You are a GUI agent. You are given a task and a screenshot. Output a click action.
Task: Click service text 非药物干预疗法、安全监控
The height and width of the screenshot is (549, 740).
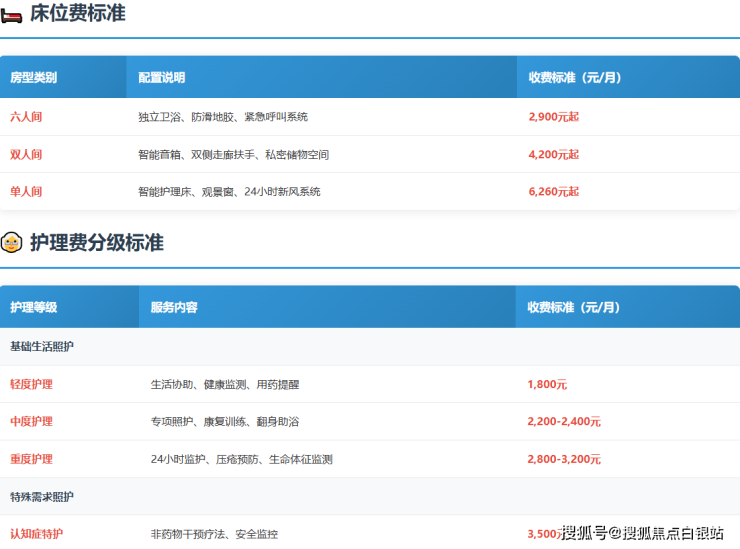(x=214, y=534)
